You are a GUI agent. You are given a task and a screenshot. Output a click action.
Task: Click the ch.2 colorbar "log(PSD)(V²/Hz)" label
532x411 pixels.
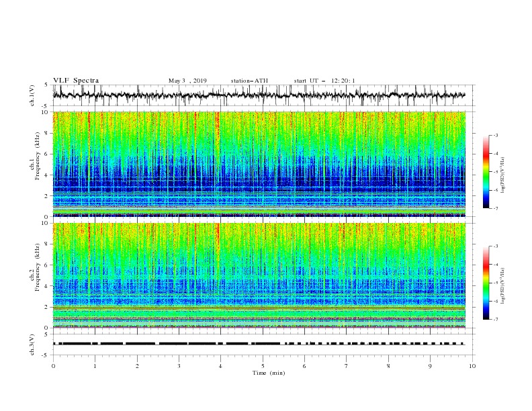point(503,286)
